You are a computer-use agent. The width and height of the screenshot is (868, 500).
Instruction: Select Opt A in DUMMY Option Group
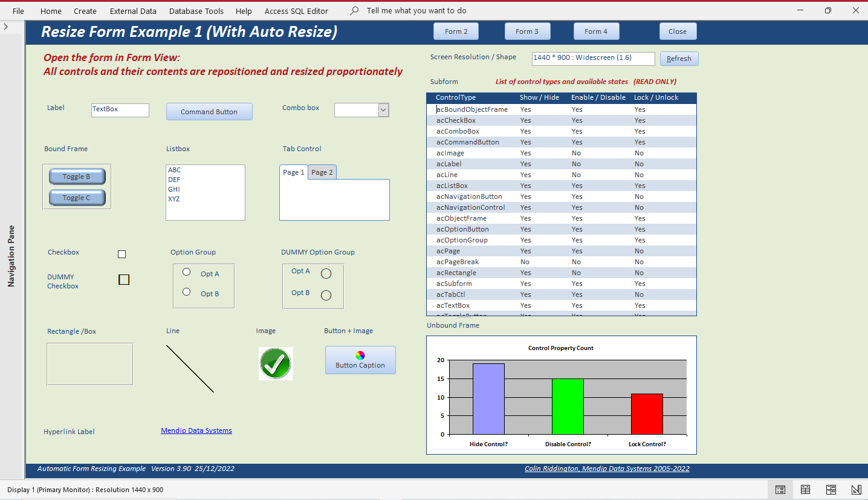point(326,273)
